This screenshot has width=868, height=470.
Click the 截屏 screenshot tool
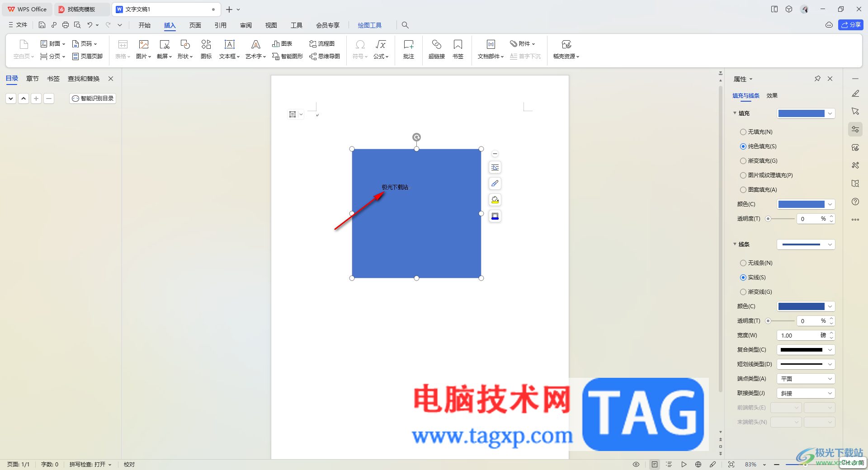click(164, 50)
